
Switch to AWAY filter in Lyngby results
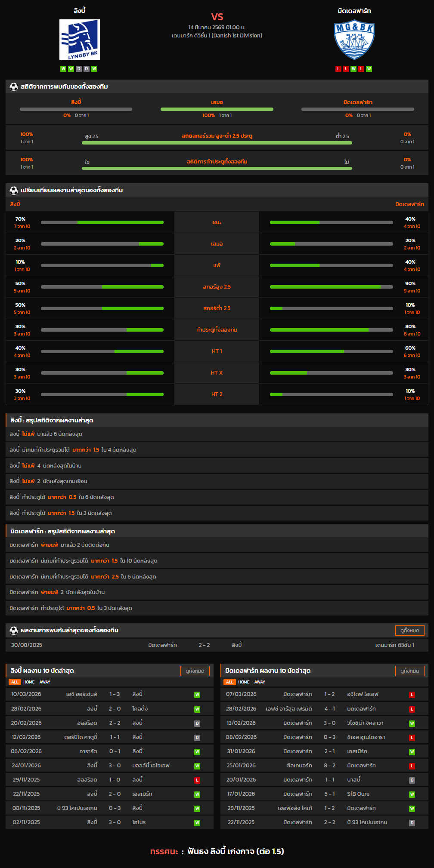click(x=45, y=682)
